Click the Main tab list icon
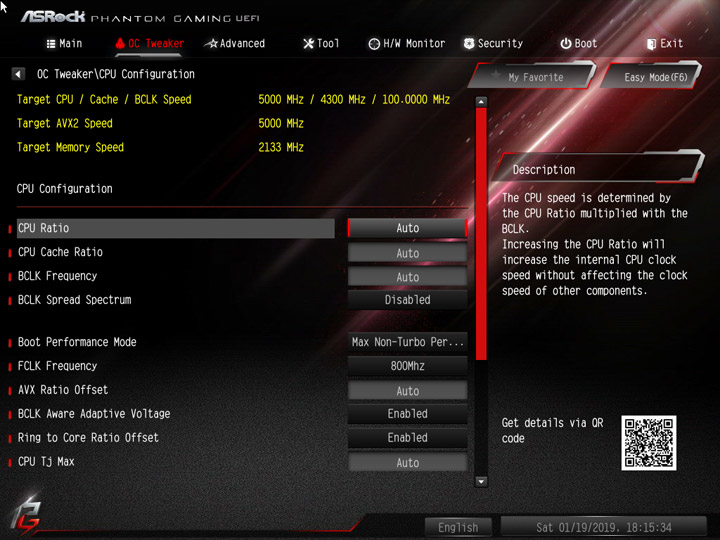Image resolution: width=720 pixels, height=540 pixels. pyautogui.click(x=51, y=44)
